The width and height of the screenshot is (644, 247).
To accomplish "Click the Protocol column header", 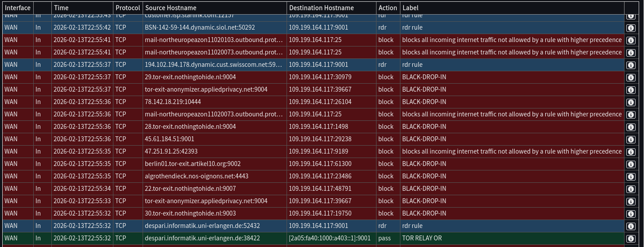I will tap(128, 8).
